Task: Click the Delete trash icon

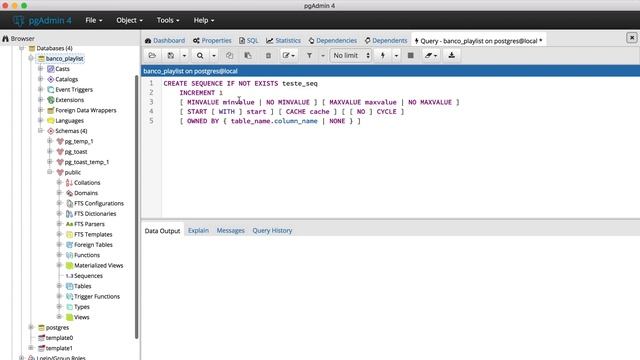Action: tap(268, 56)
